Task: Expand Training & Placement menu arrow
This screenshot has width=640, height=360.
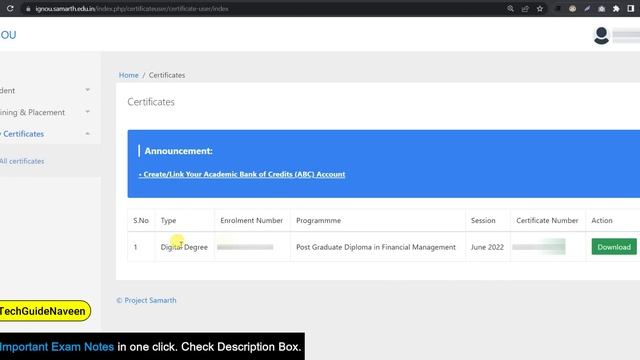Action: pos(87,112)
